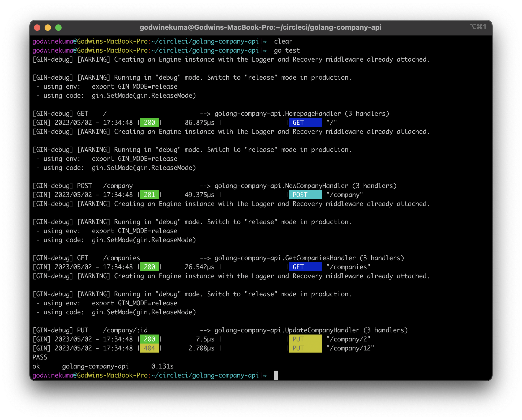Screen dimensions: 522x420
Task: Click the ⌥⌘1 shortcut indicator
Action: tap(478, 27)
